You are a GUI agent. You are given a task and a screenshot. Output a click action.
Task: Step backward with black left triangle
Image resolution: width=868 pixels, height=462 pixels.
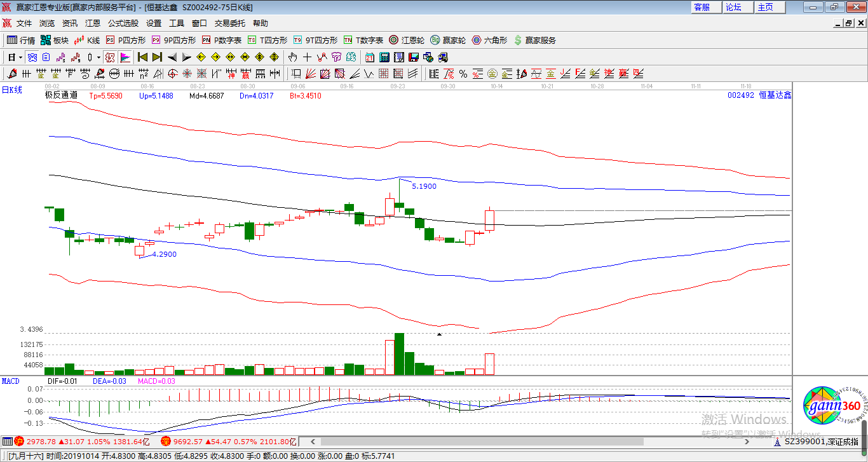click(172, 57)
